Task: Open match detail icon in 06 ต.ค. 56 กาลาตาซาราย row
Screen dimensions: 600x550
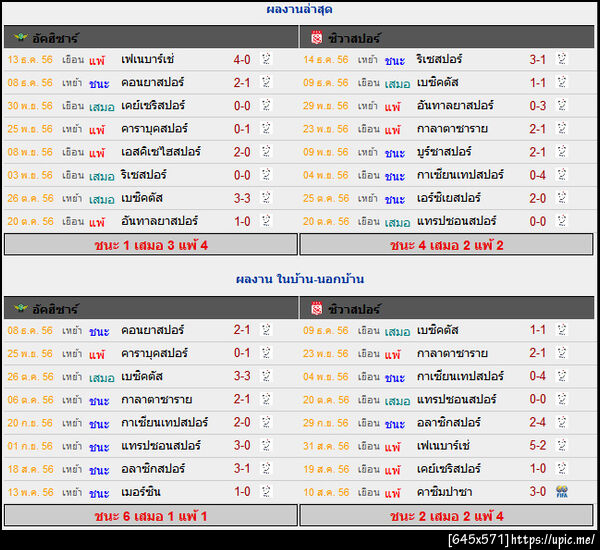Action: [x=266, y=399]
